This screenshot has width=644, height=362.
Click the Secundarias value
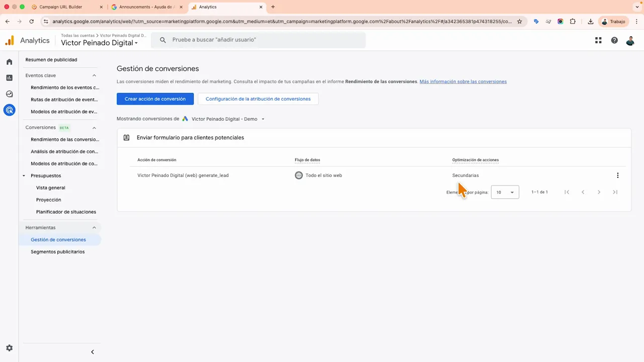[465, 175]
